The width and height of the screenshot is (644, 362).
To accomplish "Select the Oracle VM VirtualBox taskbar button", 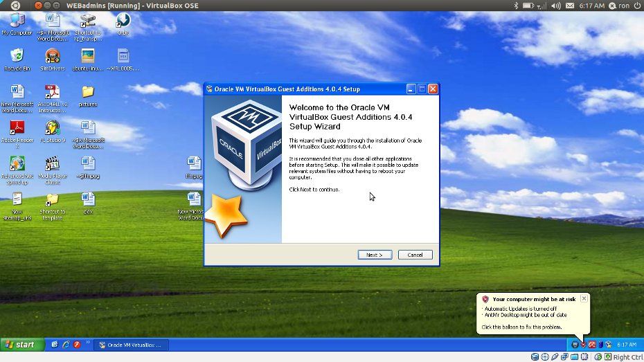I will coord(131,345).
